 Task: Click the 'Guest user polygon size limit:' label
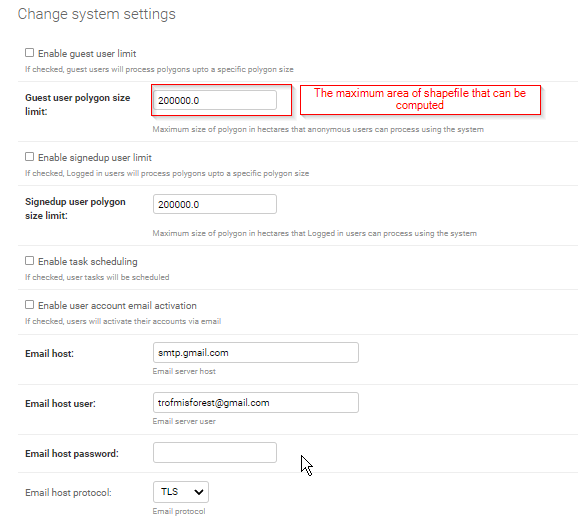click(x=77, y=104)
